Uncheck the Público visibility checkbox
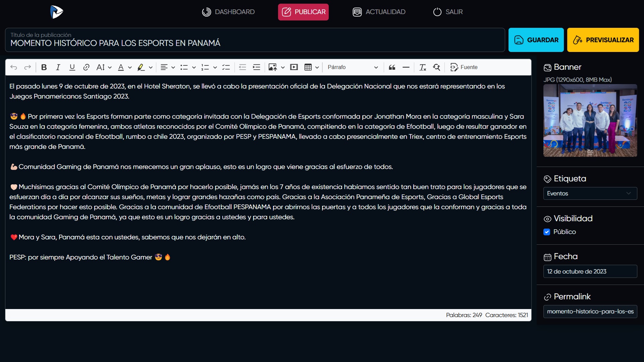 point(547,232)
